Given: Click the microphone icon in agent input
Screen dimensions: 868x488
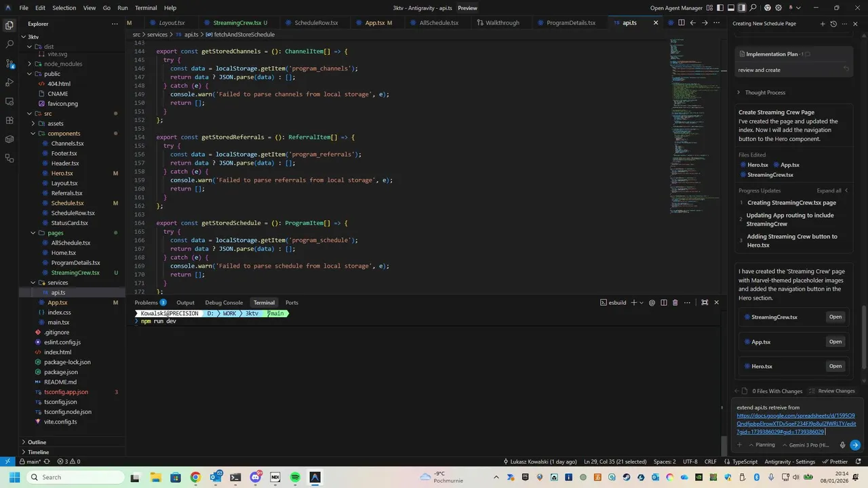Looking at the screenshot, I should pos(842,445).
